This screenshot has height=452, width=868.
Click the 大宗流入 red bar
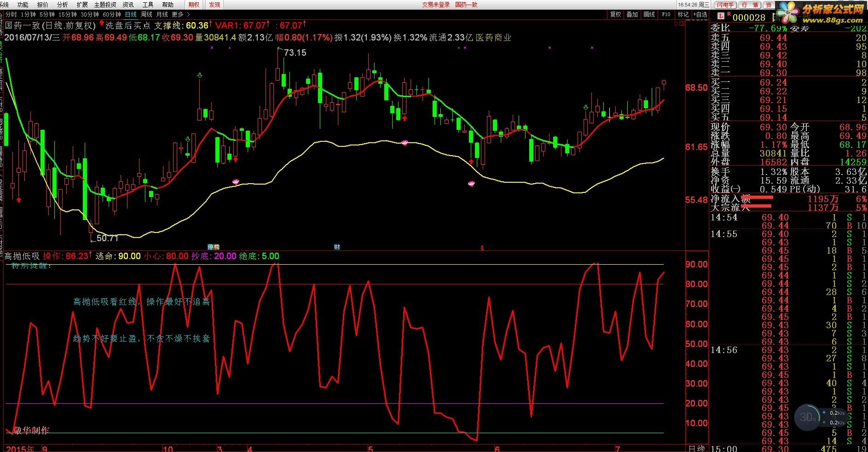click(x=757, y=206)
